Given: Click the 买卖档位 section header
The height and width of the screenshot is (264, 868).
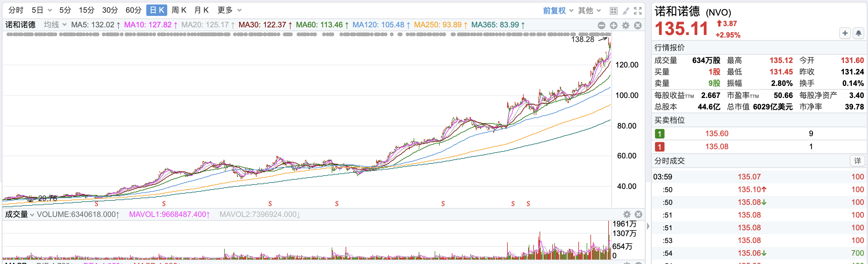Looking at the screenshot, I should 669,120.
